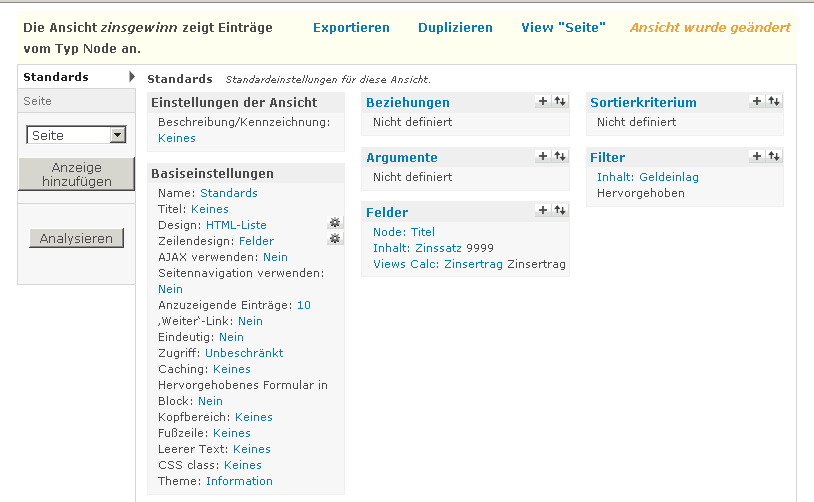Open the gear settings for Design HTML-Liste
Image resolution: width=814 pixels, height=502 pixels.
335,224
